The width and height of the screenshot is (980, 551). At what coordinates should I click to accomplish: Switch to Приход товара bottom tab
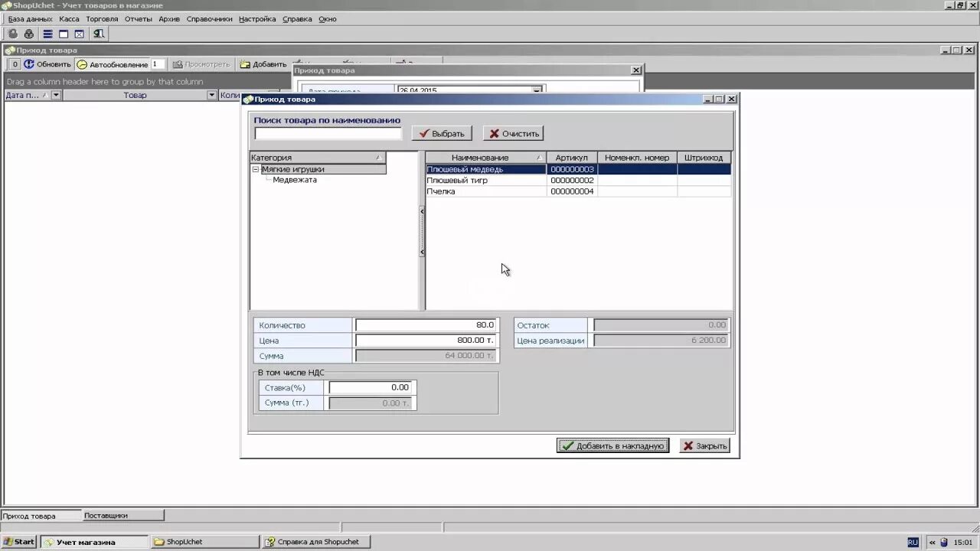click(x=40, y=516)
